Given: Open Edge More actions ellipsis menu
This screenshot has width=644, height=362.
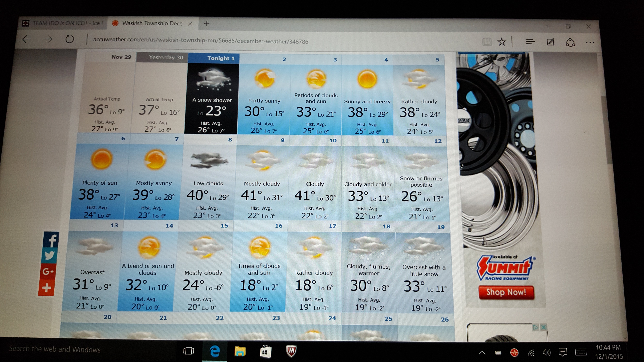Looking at the screenshot, I should pos(590,43).
